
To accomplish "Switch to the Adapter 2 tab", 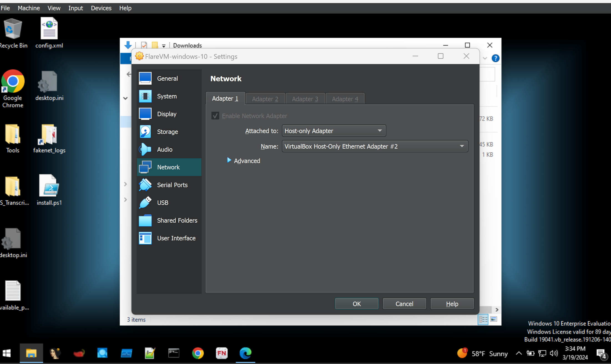I will tap(265, 98).
